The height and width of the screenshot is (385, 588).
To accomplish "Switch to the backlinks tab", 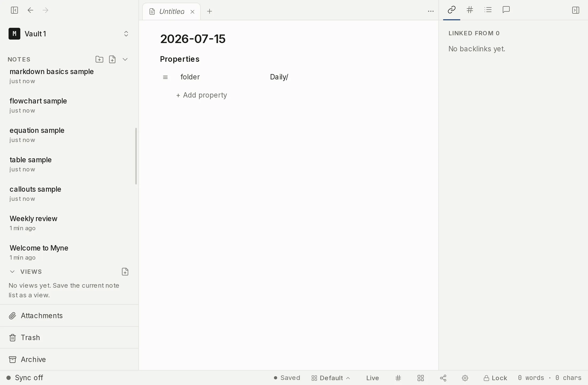I will 451,10.
